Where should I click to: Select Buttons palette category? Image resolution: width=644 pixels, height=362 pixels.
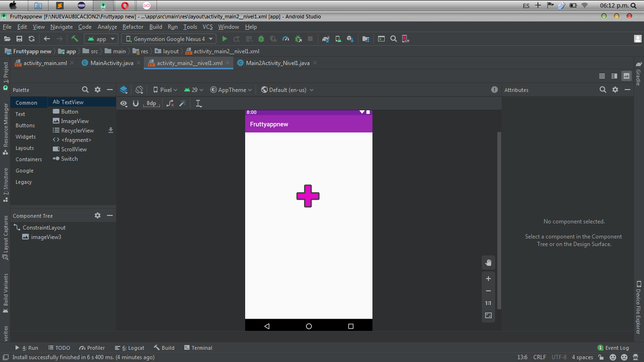[25, 125]
